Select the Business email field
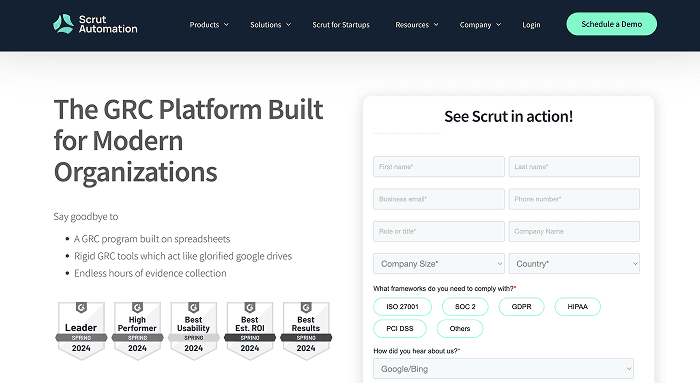700x383 pixels. [439, 199]
